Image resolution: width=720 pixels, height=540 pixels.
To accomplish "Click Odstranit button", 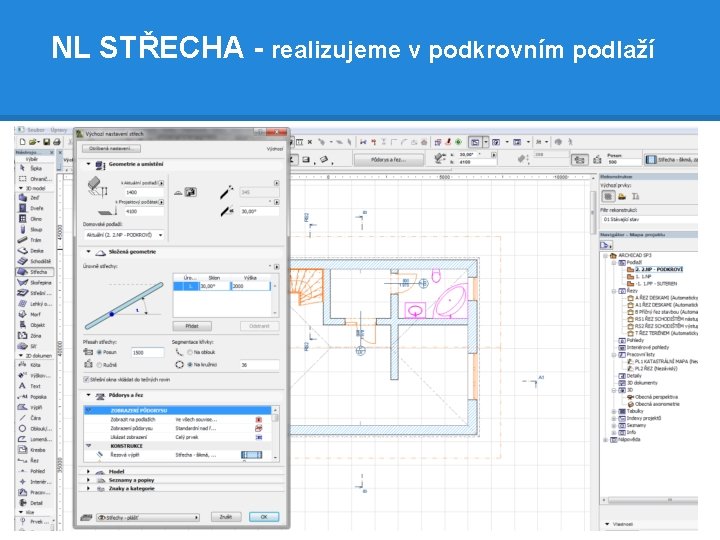I will coord(259,326).
